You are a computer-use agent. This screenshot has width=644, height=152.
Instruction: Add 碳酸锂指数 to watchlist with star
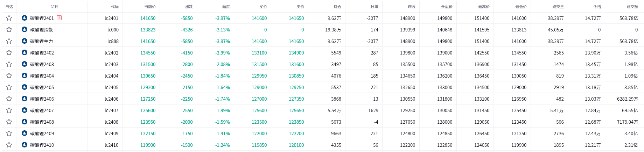pos(9,30)
